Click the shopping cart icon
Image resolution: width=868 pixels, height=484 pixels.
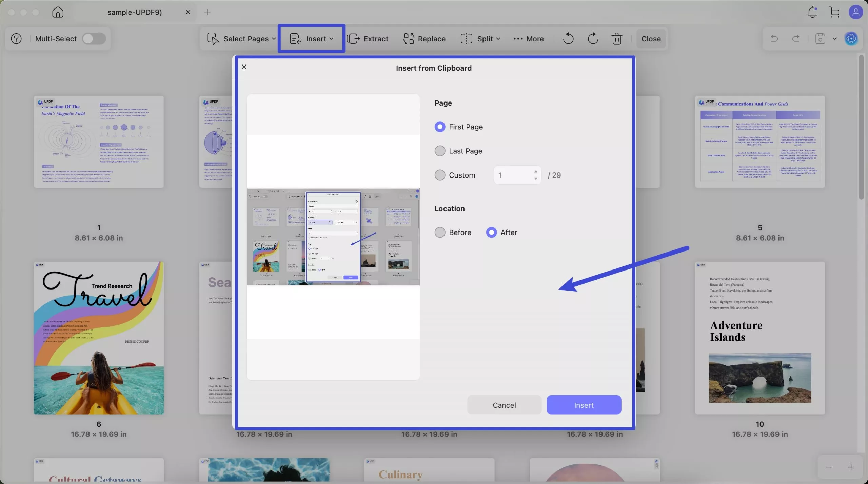pos(834,12)
